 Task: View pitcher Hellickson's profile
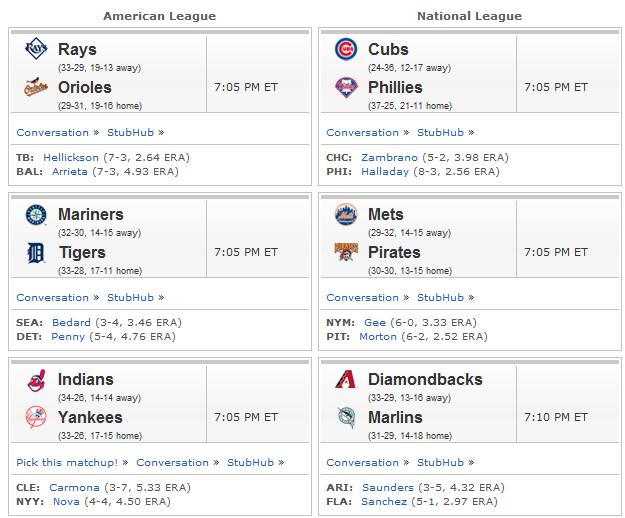click(71, 157)
